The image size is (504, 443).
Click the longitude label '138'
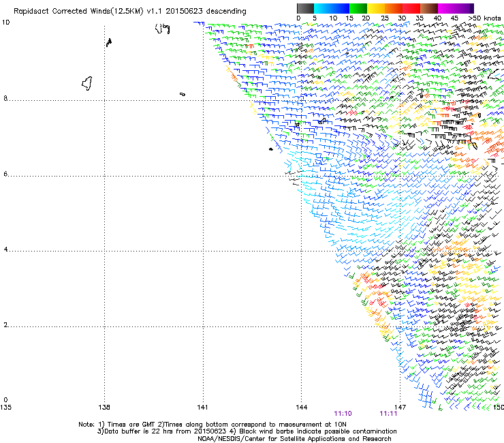coord(104,408)
